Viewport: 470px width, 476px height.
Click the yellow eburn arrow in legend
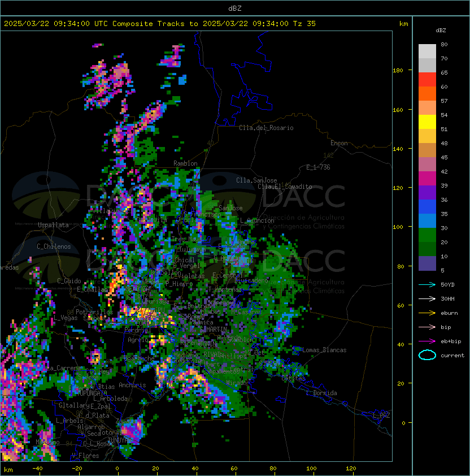click(427, 313)
